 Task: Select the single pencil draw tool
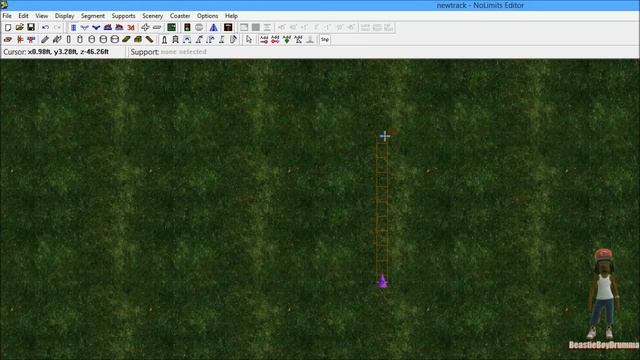coord(45,40)
